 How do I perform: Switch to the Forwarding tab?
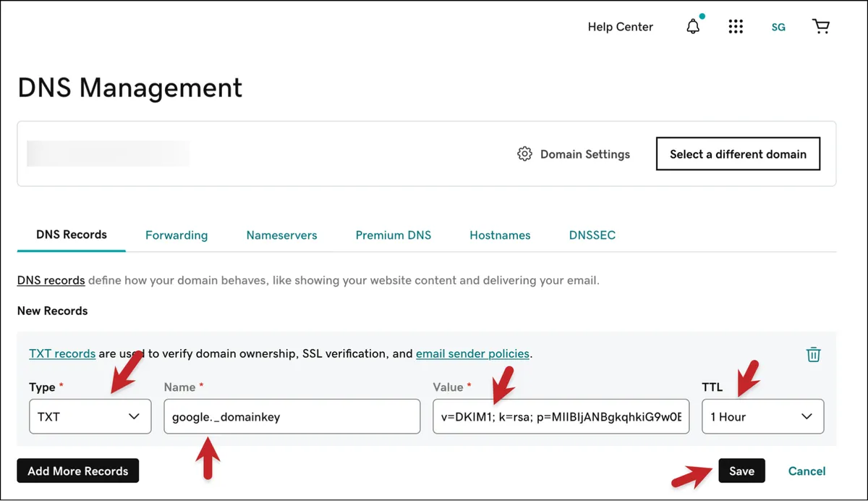coord(176,235)
